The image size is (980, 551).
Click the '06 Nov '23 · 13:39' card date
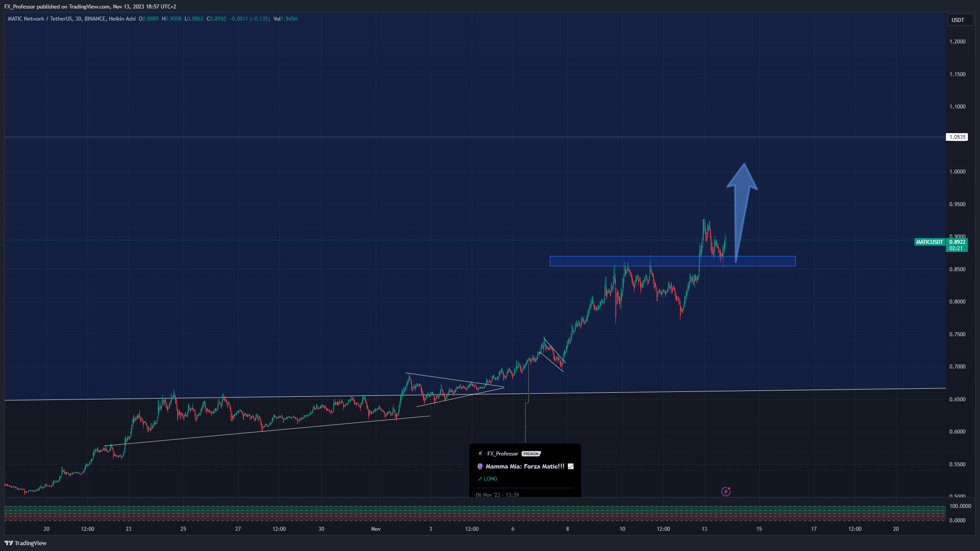497,495
